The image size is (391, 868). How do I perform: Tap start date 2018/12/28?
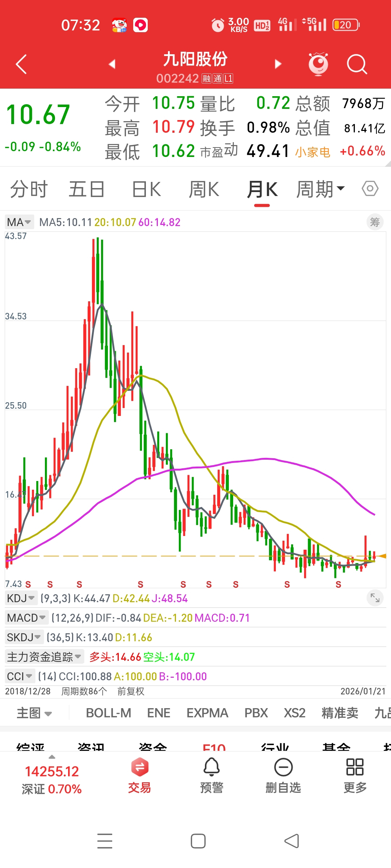[x=28, y=692]
